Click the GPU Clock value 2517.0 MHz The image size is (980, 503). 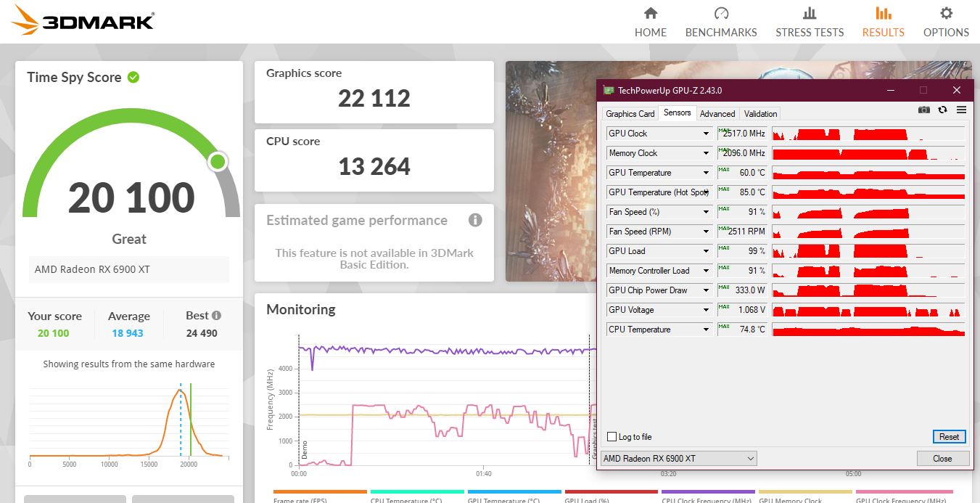741,134
